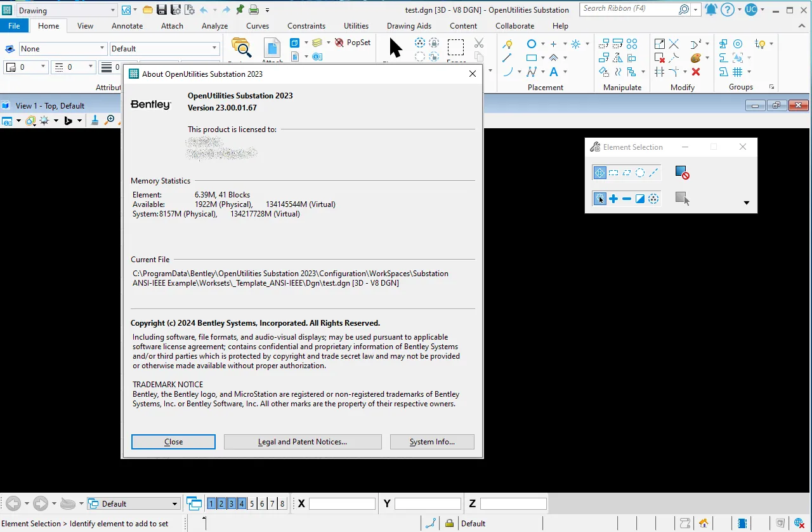
Task: Select the Place Circle tool
Action: pyautogui.click(x=532, y=44)
